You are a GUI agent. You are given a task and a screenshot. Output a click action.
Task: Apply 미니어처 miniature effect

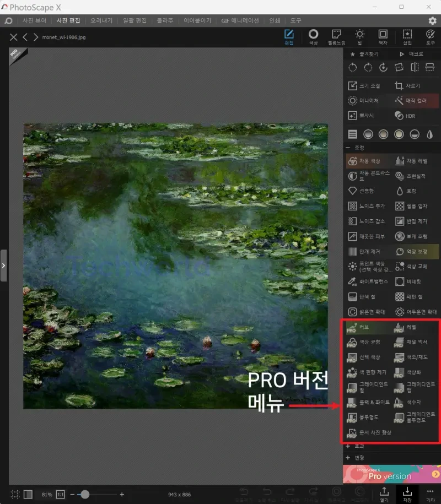(363, 101)
